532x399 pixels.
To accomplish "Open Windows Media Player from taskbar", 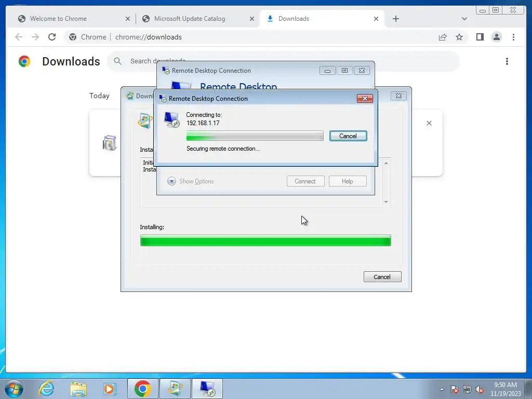I will click(110, 389).
